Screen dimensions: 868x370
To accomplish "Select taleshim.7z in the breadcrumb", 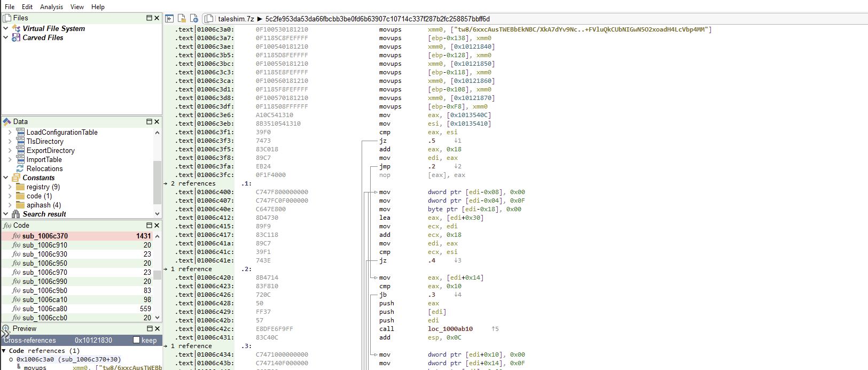I will 236,19.
